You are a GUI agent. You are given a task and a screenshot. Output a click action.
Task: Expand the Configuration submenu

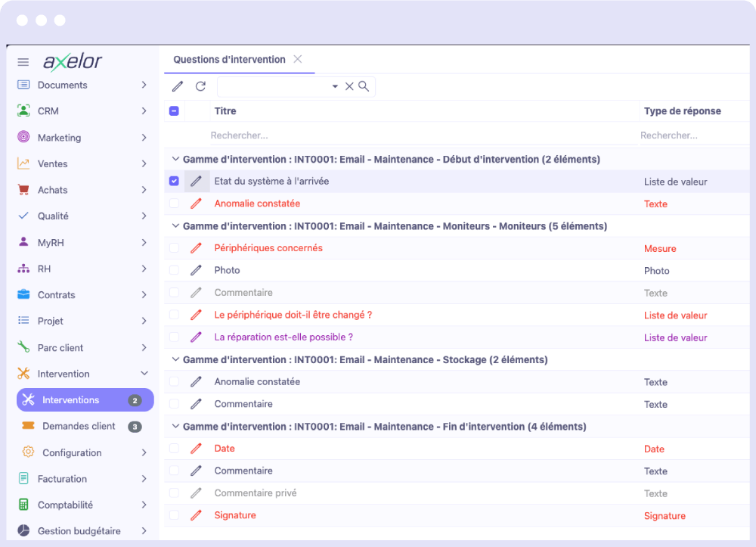(x=144, y=452)
